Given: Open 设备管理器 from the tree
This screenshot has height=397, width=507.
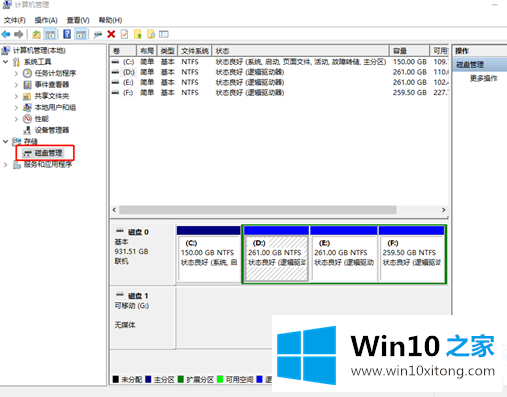Looking at the screenshot, I should click(x=52, y=130).
